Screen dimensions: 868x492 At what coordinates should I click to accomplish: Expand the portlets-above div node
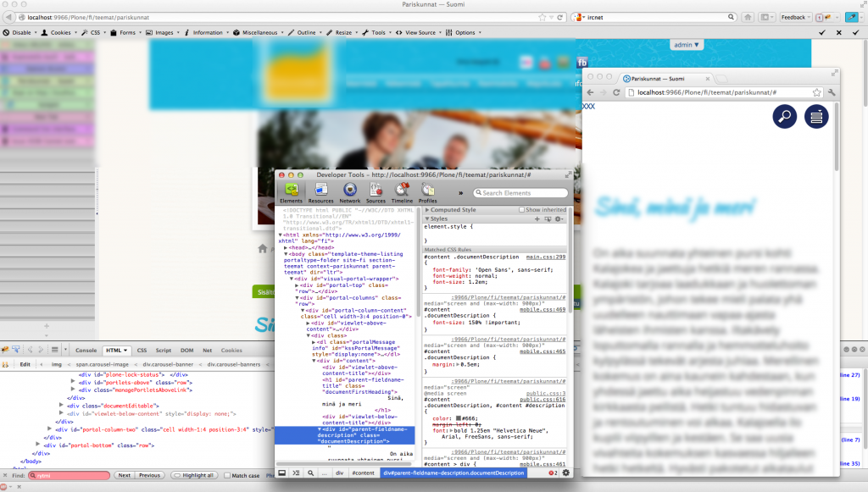tap(73, 381)
